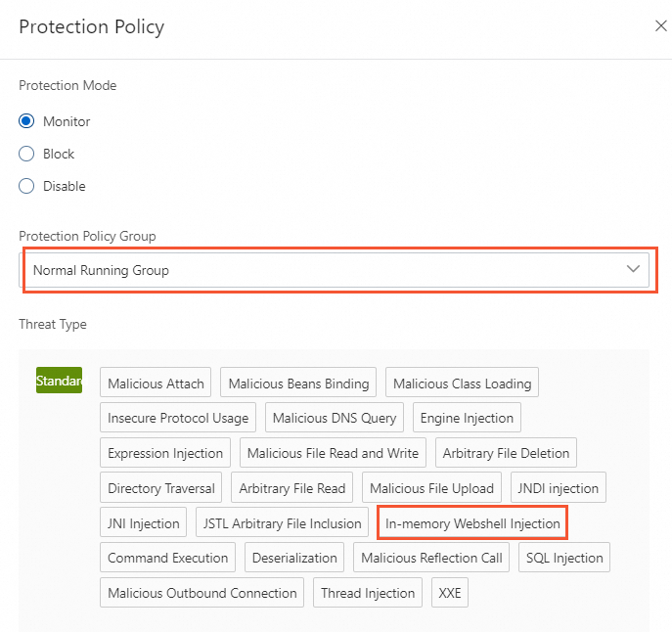The height and width of the screenshot is (632, 672).
Task: Close the Protection Policy panel
Action: (x=660, y=26)
